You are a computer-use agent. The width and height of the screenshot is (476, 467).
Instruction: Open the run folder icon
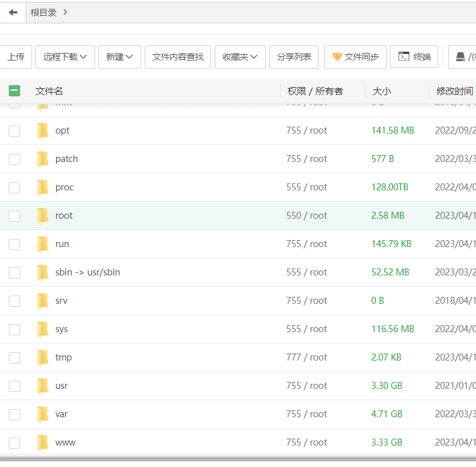coord(43,244)
